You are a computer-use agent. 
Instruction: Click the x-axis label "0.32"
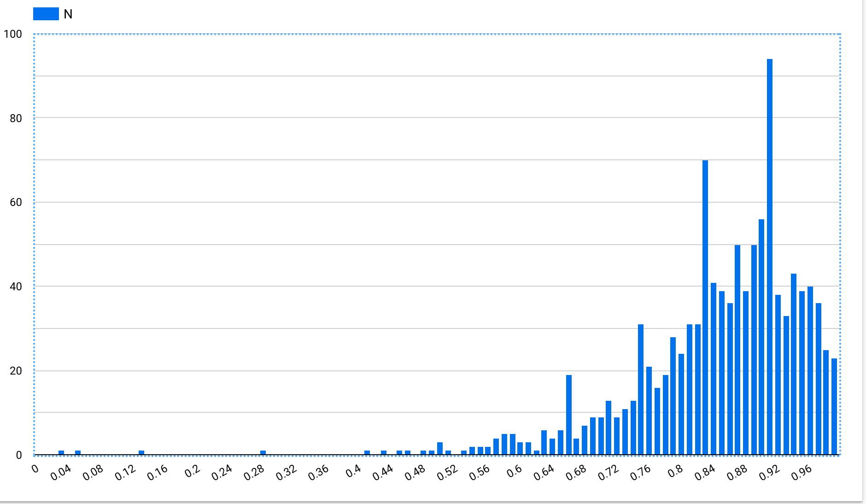pos(287,473)
